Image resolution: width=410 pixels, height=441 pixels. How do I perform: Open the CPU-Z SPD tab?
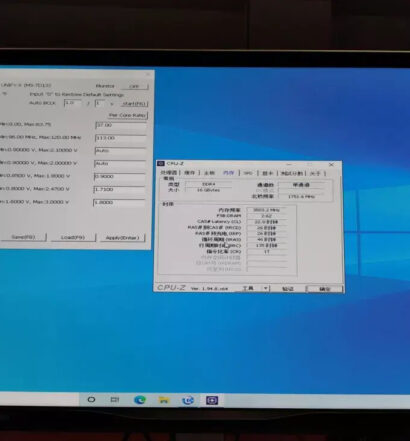(x=248, y=173)
